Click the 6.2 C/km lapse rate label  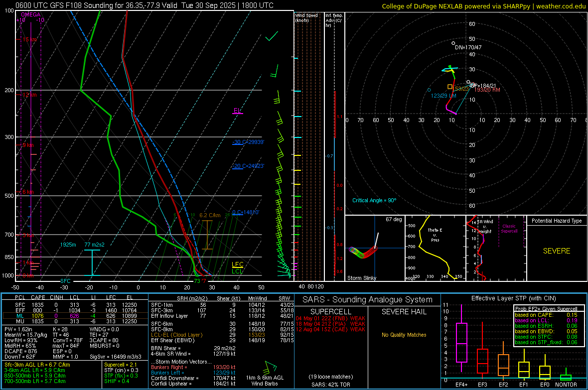[x=210, y=215]
